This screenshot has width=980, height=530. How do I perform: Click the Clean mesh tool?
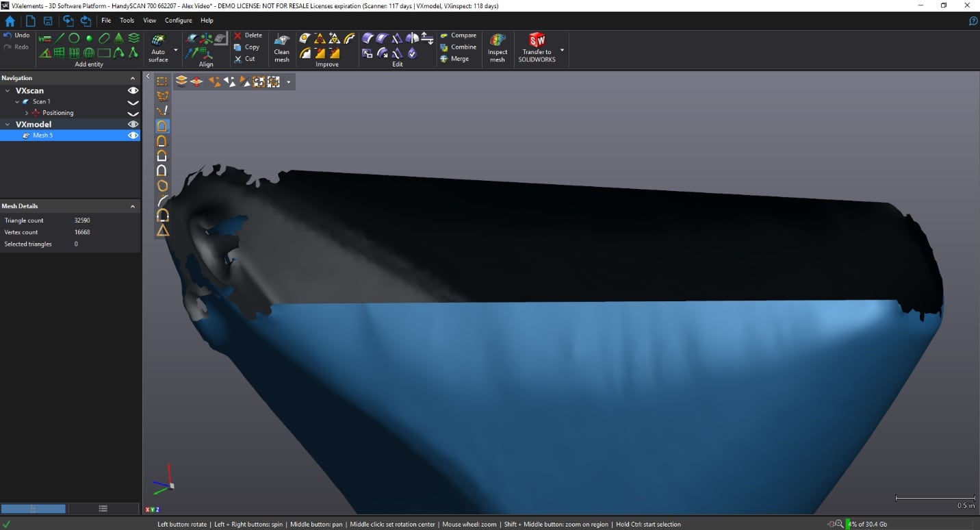point(281,47)
